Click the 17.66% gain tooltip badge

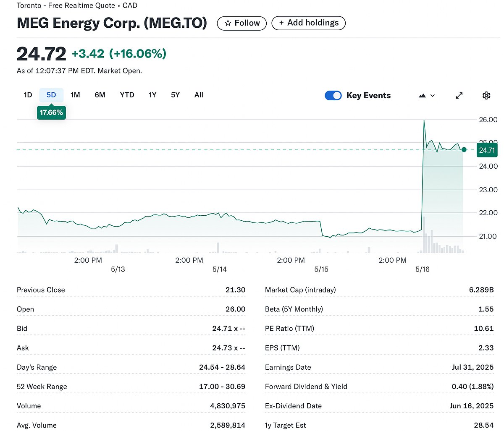click(51, 112)
